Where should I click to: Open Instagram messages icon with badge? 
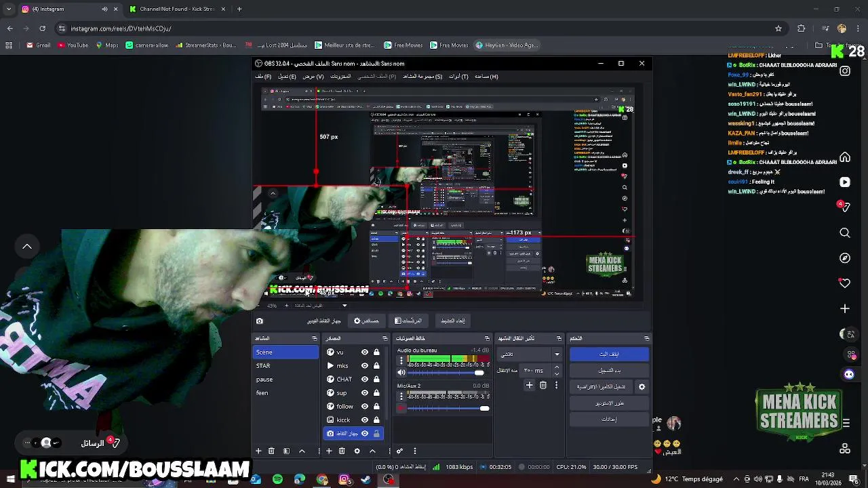point(844,207)
